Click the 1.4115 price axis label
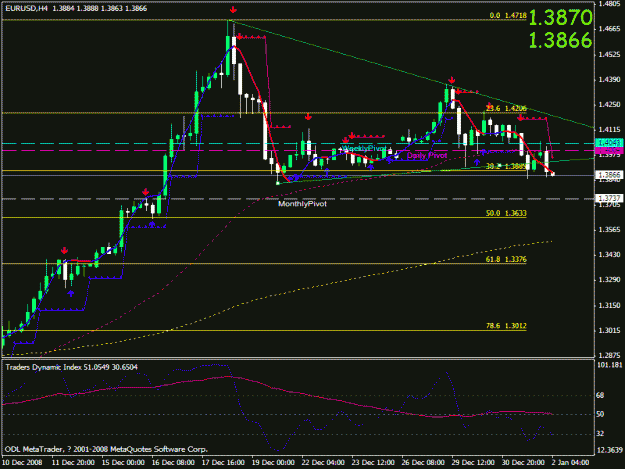This screenshot has width=625, height=469. click(610, 130)
